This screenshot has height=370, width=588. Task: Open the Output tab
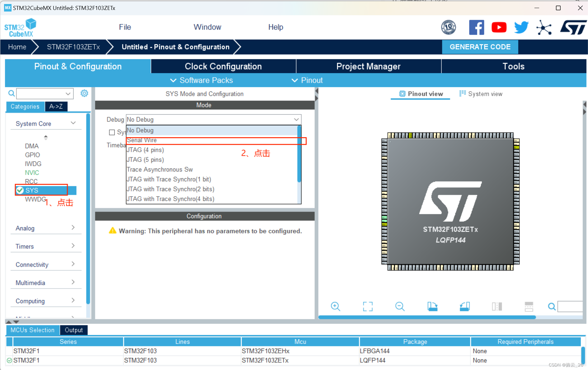point(74,330)
